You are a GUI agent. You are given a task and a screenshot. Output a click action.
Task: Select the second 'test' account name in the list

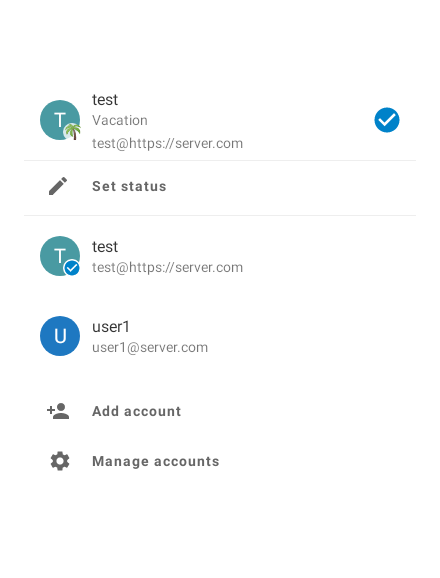(105, 247)
